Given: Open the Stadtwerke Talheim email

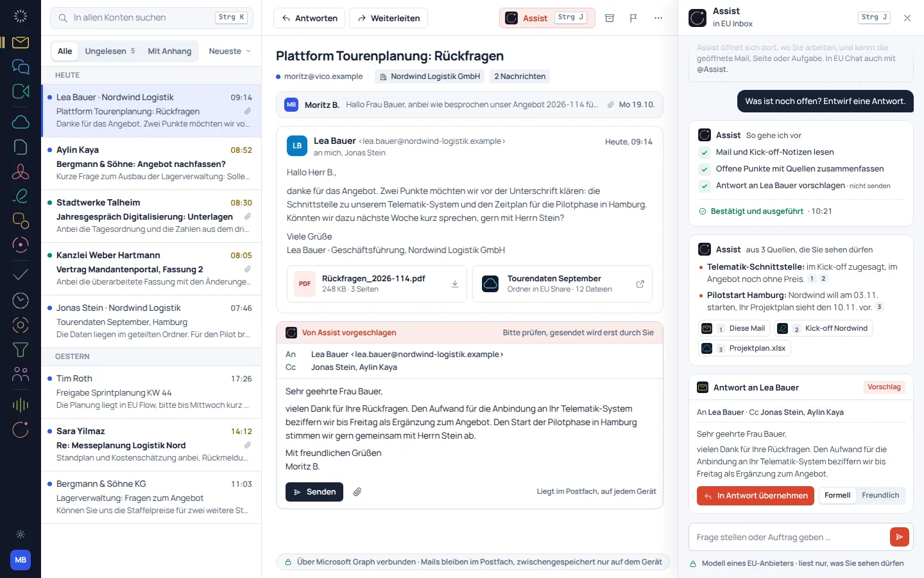Looking at the screenshot, I should [x=151, y=216].
